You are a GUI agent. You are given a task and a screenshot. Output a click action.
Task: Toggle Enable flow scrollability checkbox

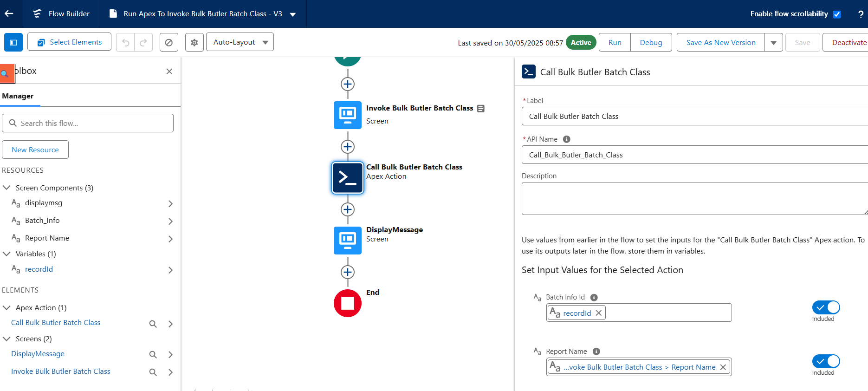click(837, 14)
